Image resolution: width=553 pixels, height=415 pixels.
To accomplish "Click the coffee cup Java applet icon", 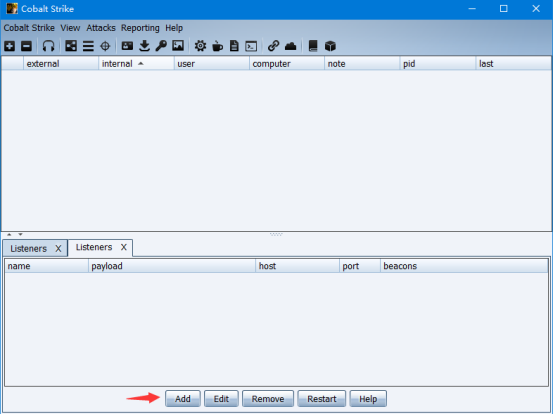I will tap(218, 46).
